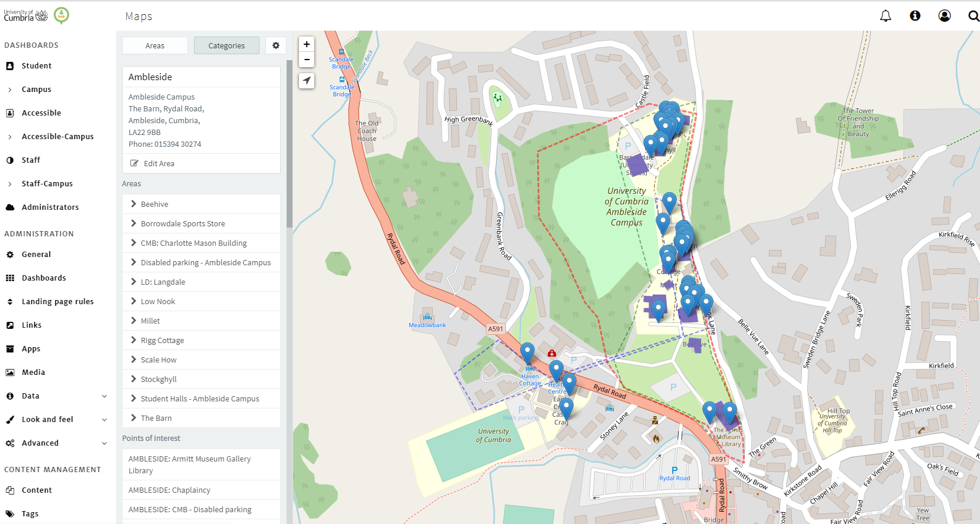Click the Content icon in sidebar
The height and width of the screenshot is (524, 980).
point(10,490)
